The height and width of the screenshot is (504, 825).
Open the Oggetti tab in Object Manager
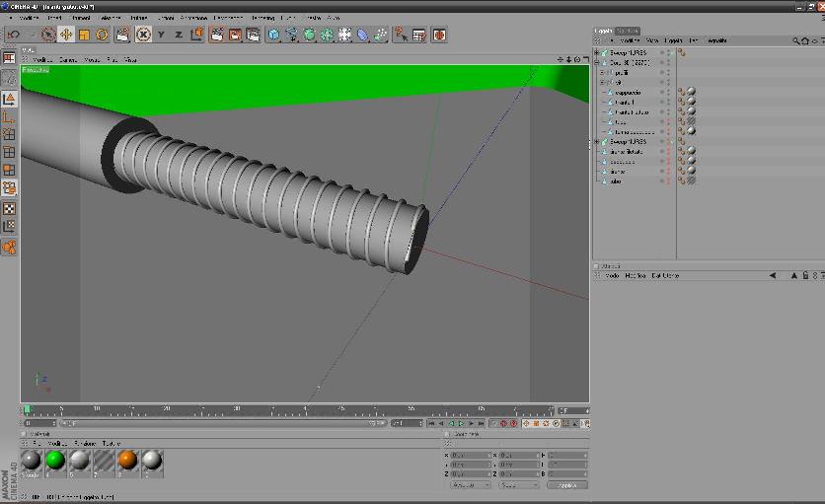click(x=603, y=31)
